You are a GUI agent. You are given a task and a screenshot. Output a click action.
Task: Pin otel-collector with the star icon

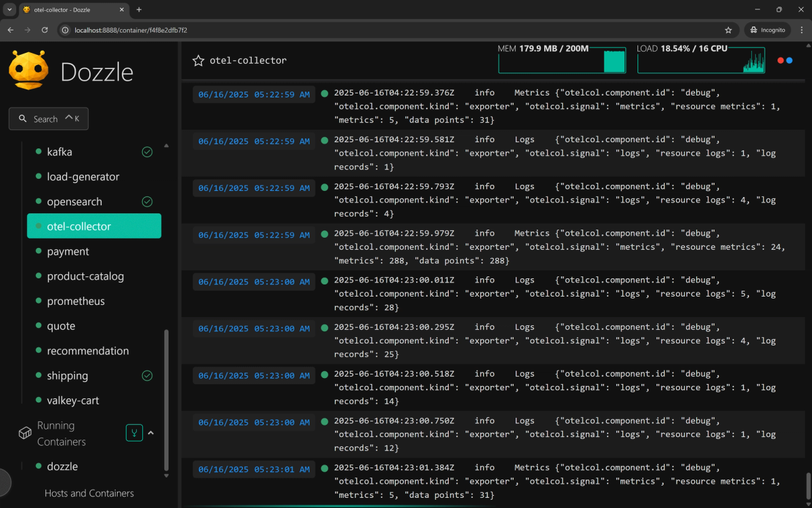[198, 61]
